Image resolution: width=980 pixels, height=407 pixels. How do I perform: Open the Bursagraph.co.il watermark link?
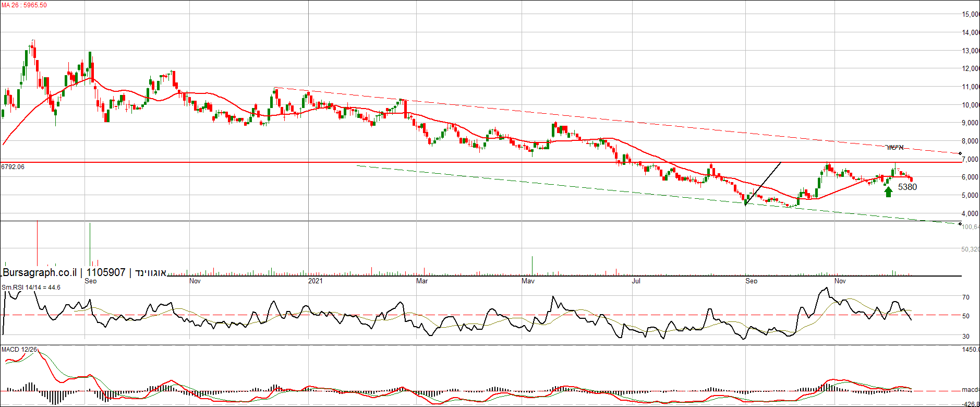point(40,272)
